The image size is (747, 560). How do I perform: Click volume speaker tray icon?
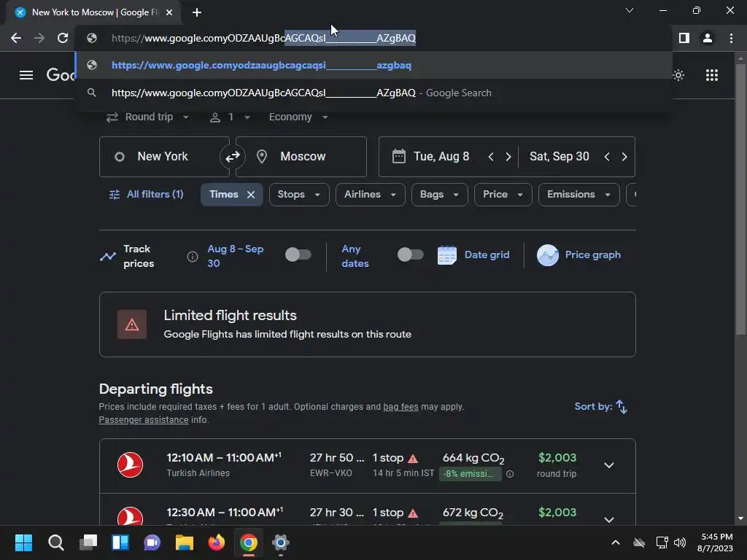[680, 542]
